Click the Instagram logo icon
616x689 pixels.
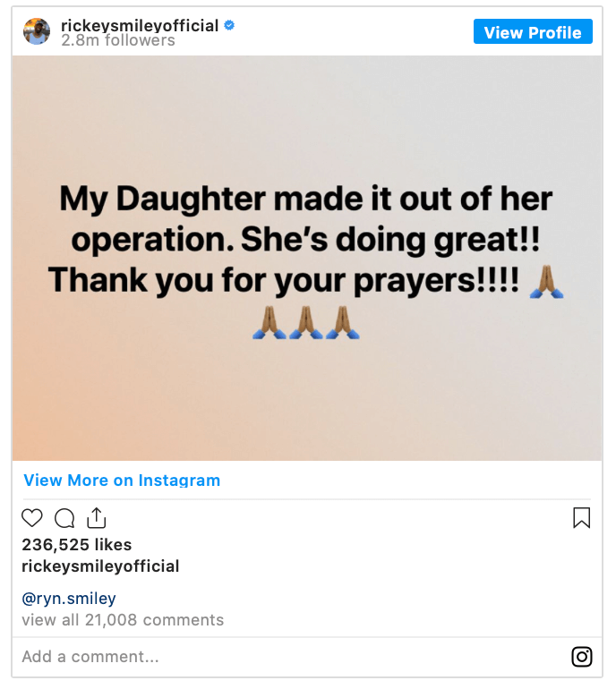(582, 657)
